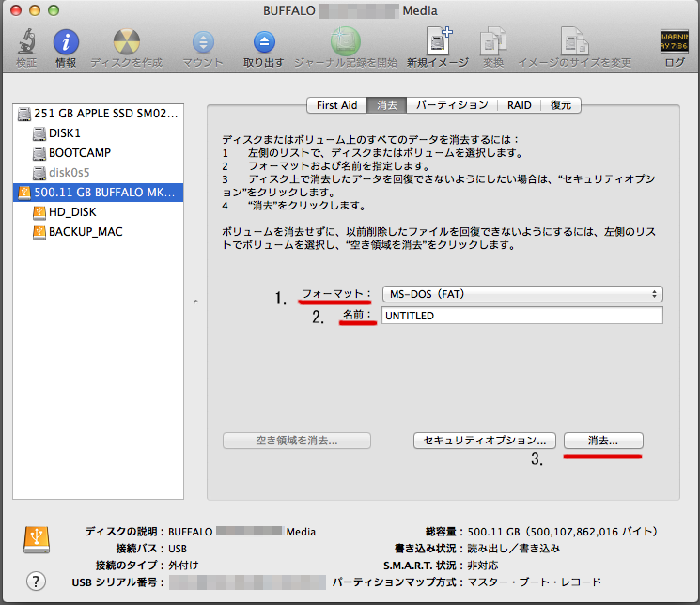Click the sidebar splitter handle dot

195,302
